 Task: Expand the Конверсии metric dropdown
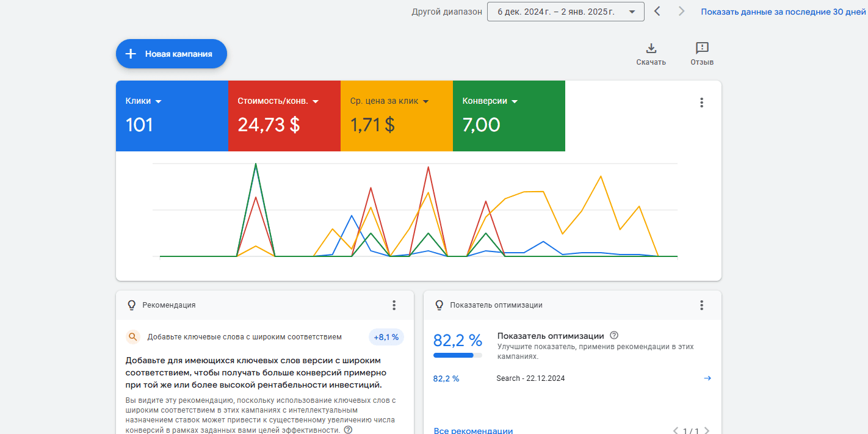tap(490, 101)
